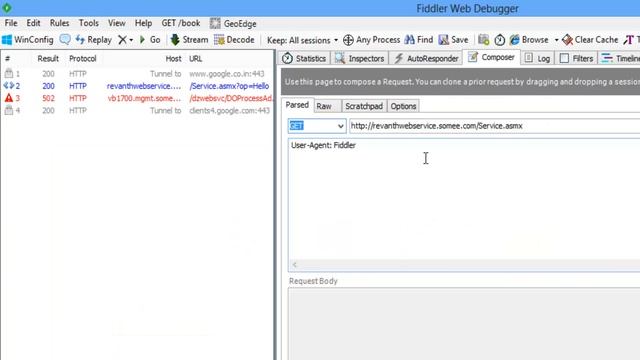The height and width of the screenshot is (360, 640).
Task: Click the TextWizard T icon
Action: click(628, 40)
